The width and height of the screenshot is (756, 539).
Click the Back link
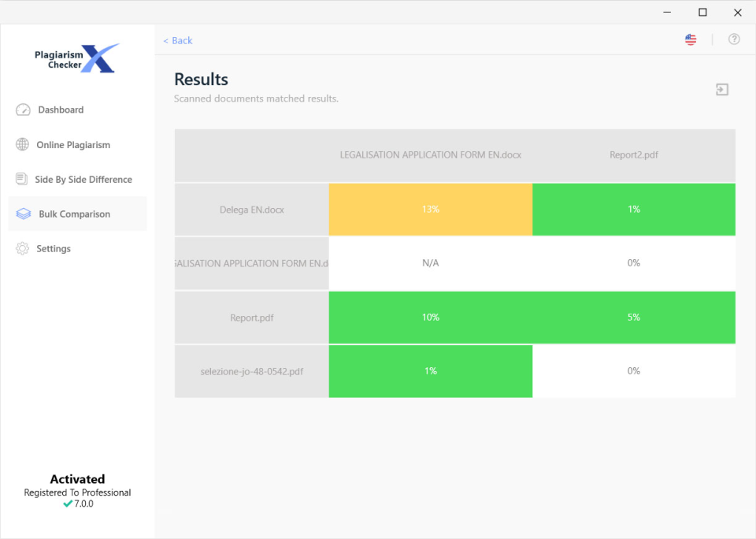click(177, 40)
